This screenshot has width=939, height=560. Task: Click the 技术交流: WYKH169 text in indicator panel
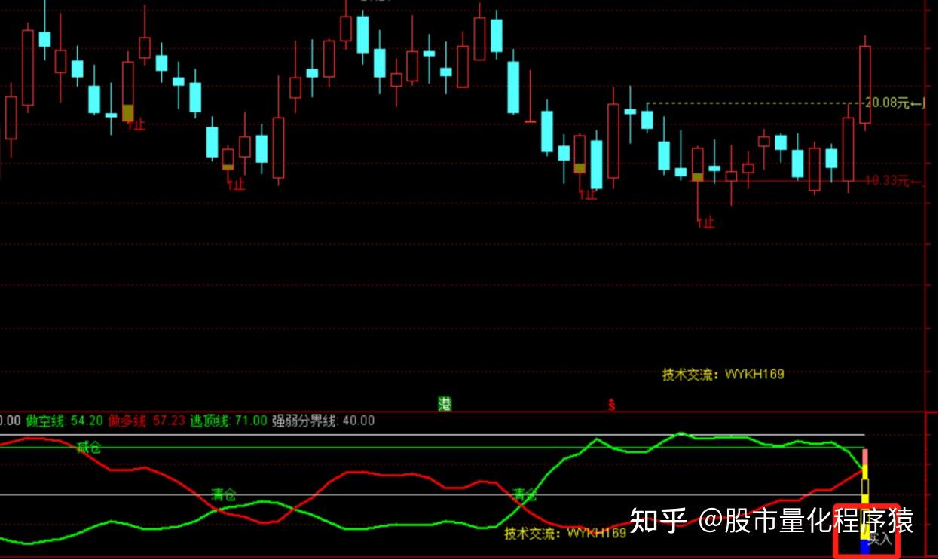(x=565, y=534)
